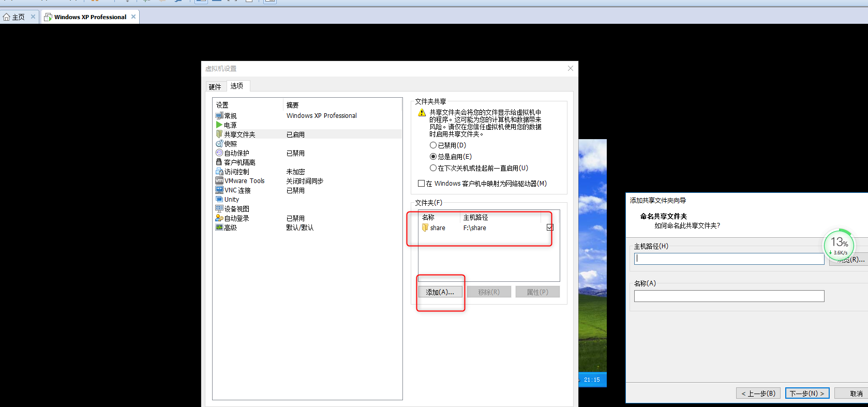This screenshot has width=868, height=407.
Task: Click 下一步(N) in the wizard
Action: (807, 394)
